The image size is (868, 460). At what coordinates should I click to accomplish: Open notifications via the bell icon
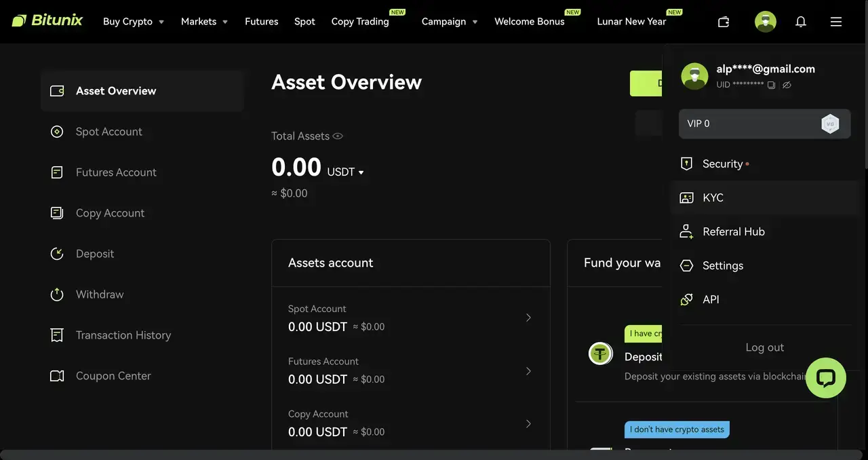[x=801, y=22]
